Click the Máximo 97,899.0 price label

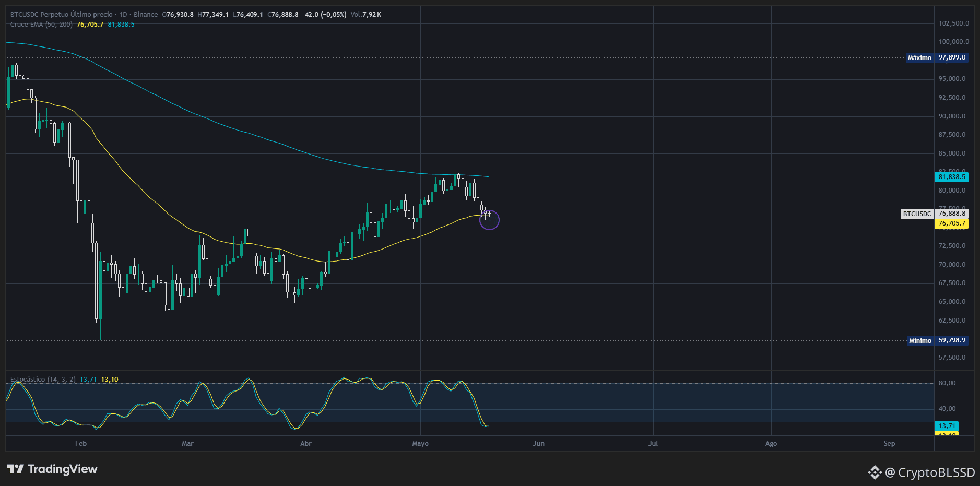pyautogui.click(x=937, y=57)
